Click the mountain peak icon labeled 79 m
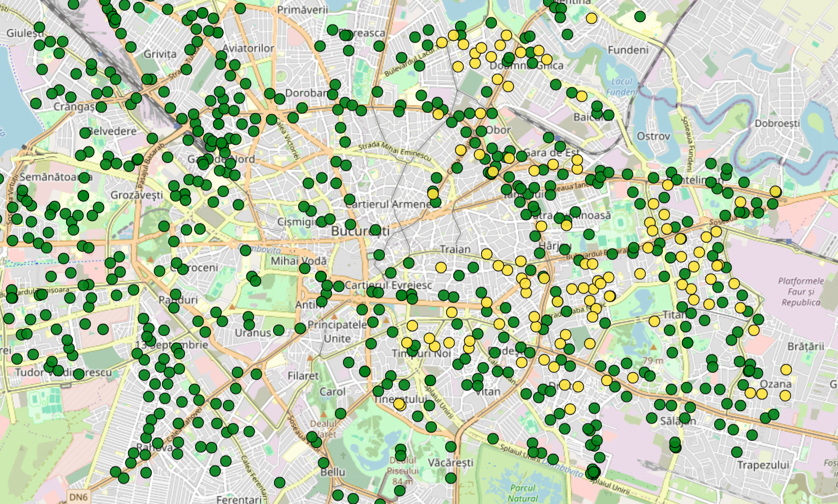This screenshot has height=504, width=838. coord(653,348)
